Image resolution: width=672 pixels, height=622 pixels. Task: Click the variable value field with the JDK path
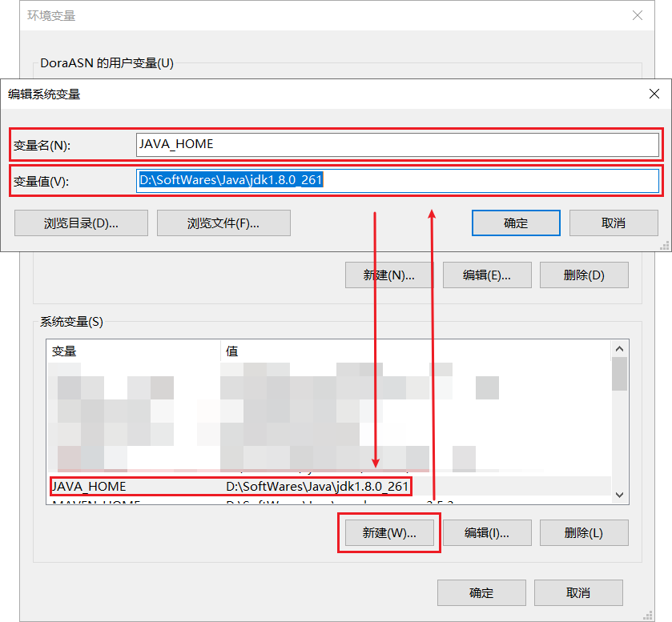click(x=397, y=181)
